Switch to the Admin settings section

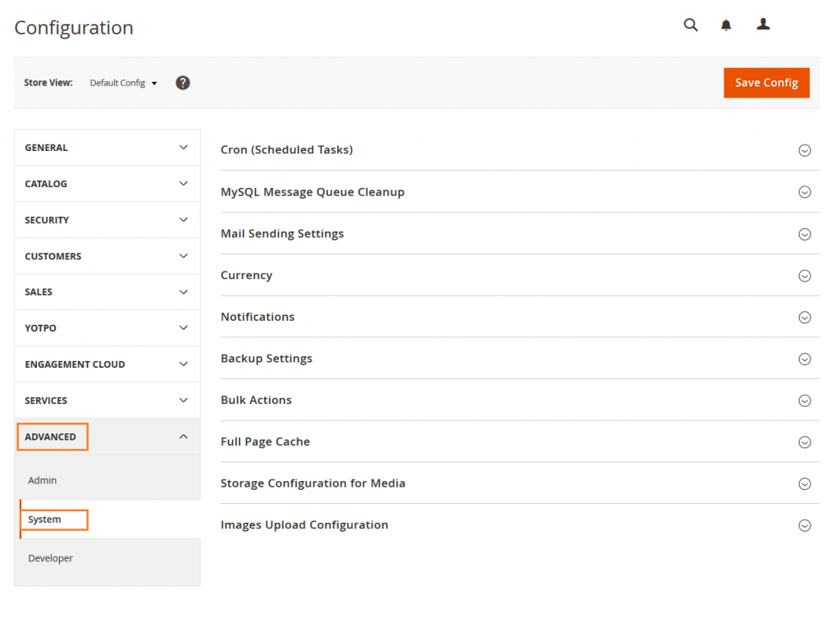coord(42,480)
